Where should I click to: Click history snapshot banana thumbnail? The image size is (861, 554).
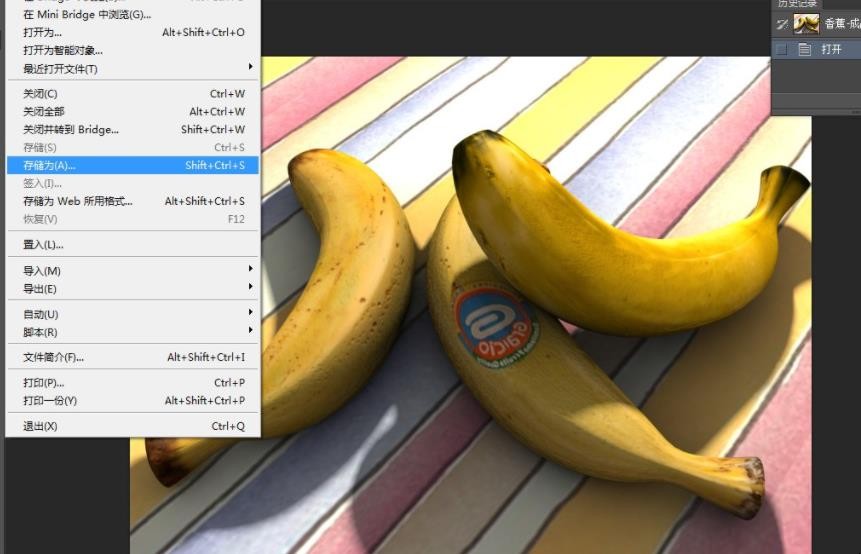pyautogui.click(x=806, y=24)
